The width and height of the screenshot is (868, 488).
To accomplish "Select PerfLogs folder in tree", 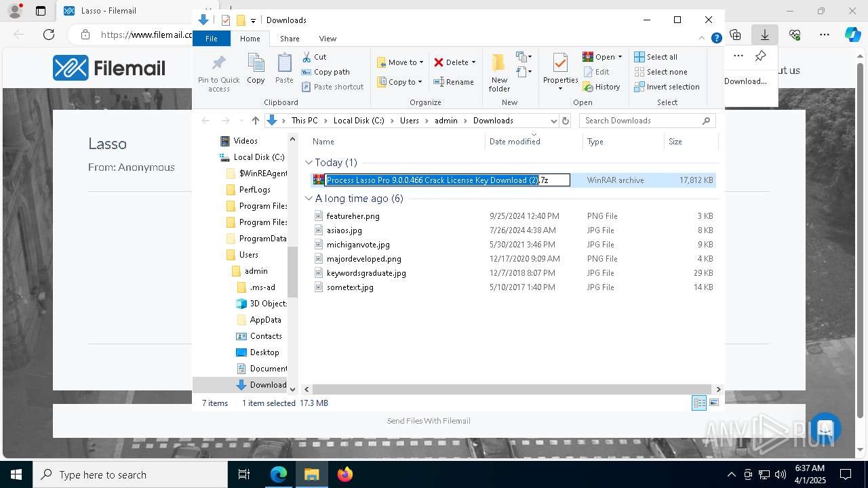I will [254, 190].
